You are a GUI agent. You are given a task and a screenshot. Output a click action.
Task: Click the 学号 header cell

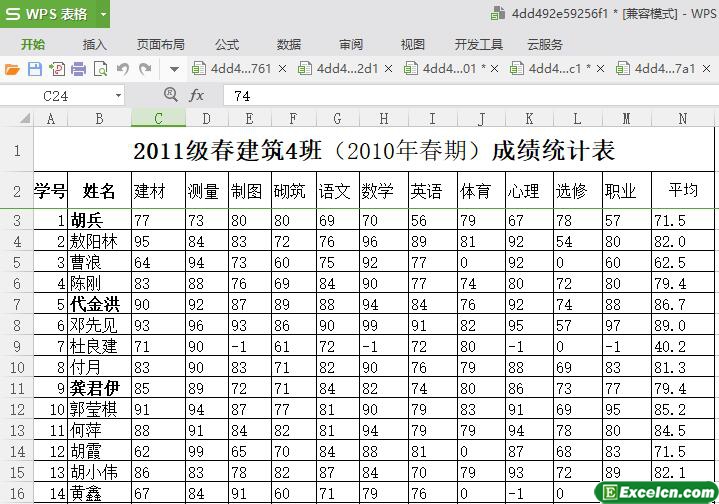pos(50,190)
